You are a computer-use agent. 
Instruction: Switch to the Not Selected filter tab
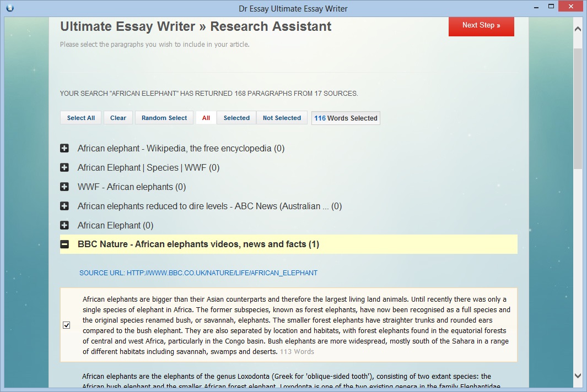click(282, 118)
